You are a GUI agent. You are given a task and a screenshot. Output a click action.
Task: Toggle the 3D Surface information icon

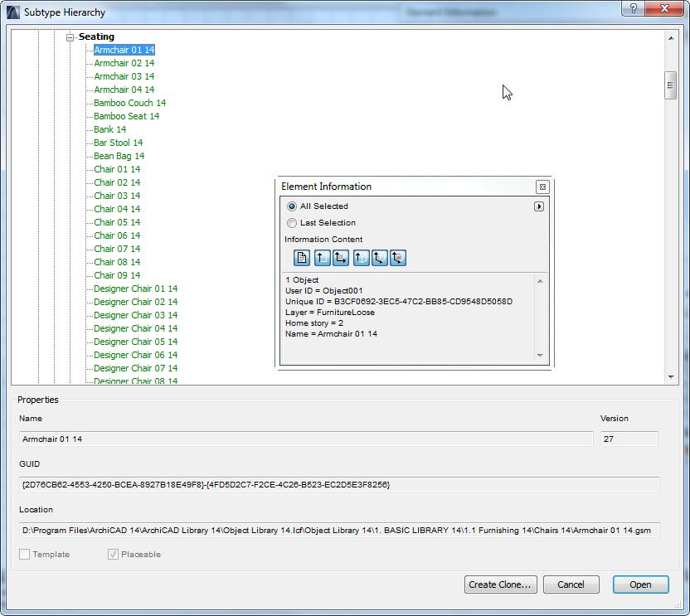click(x=379, y=257)
